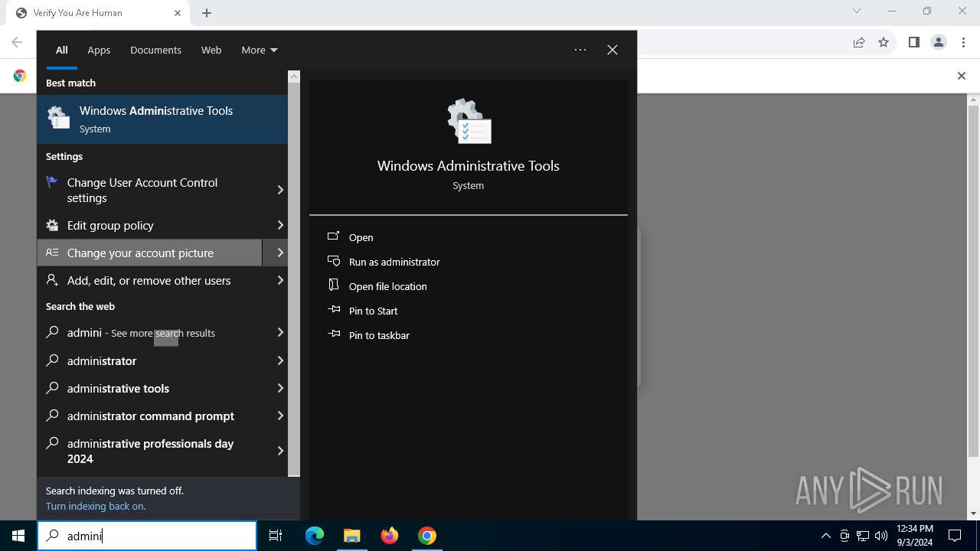Expand arrow beside administrative tools suggestion

click(x=279, y=388)
